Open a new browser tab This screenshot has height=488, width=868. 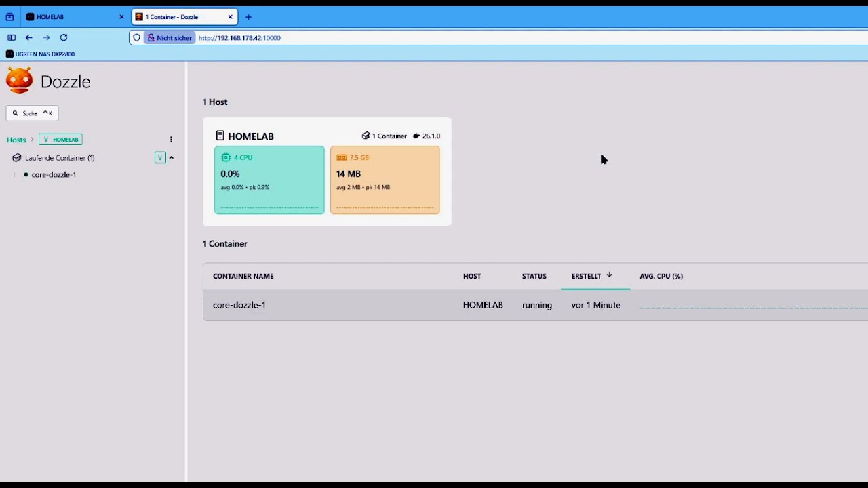pyautogui.click(x=248, y=17)
